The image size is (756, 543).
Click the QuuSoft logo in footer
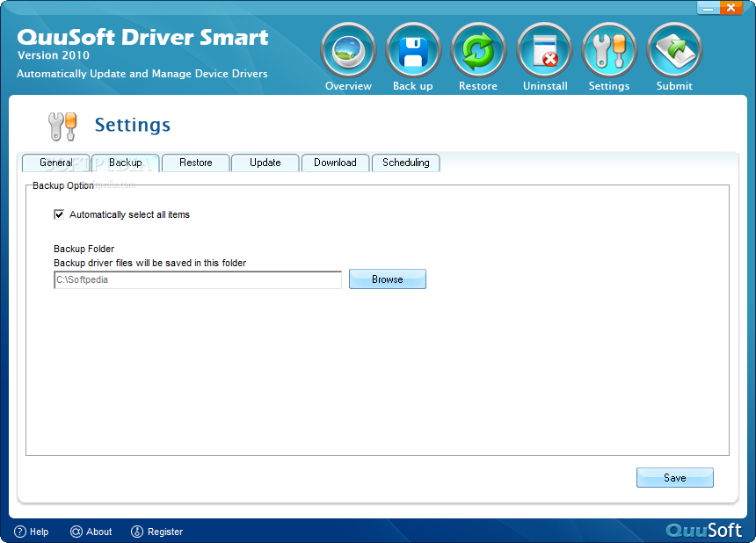[x=704, y=531]
